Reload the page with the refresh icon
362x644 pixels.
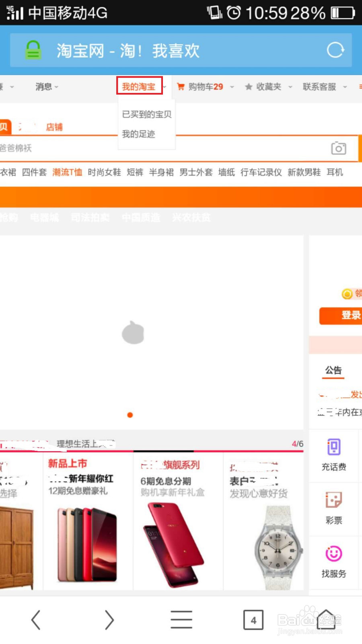coord(335,50)
